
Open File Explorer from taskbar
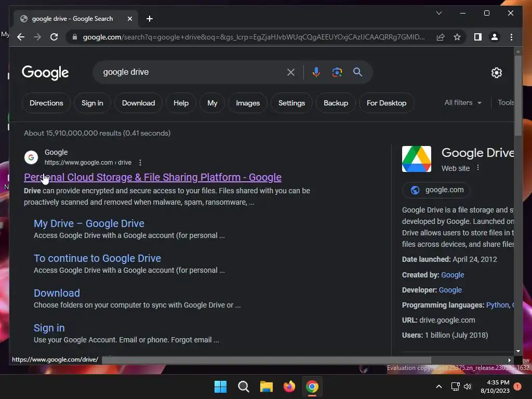(x=267, y=387)
